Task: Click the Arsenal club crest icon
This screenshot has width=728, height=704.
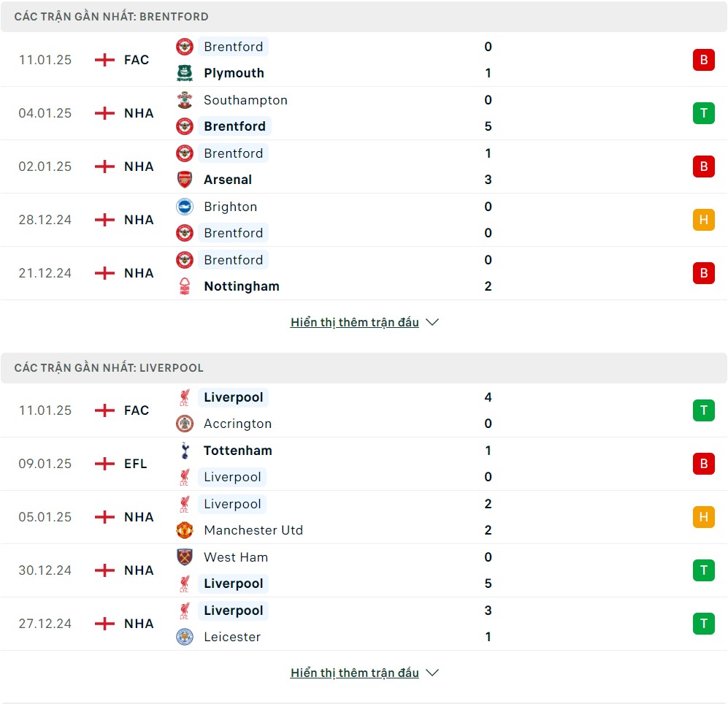Action: click(185, 179)
